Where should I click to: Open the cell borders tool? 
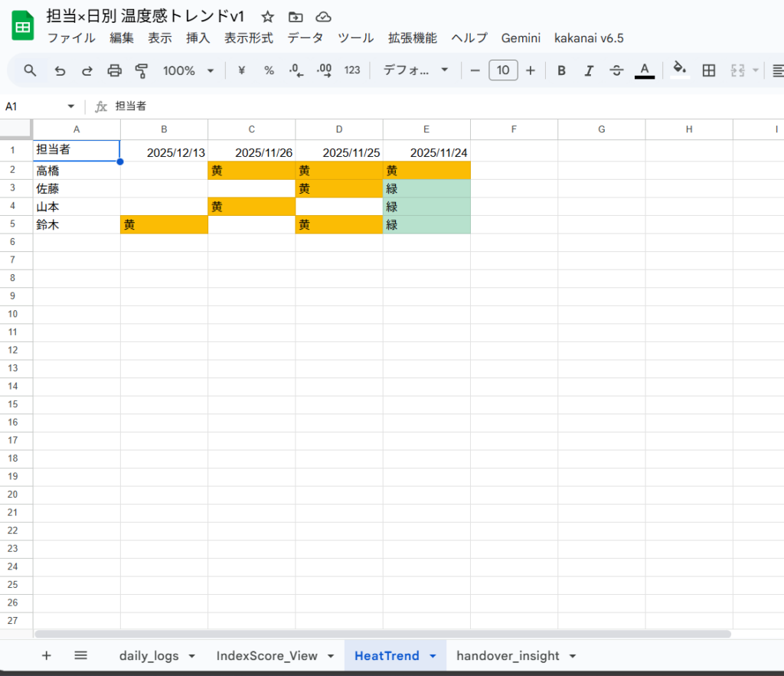(x=709, y=70)
